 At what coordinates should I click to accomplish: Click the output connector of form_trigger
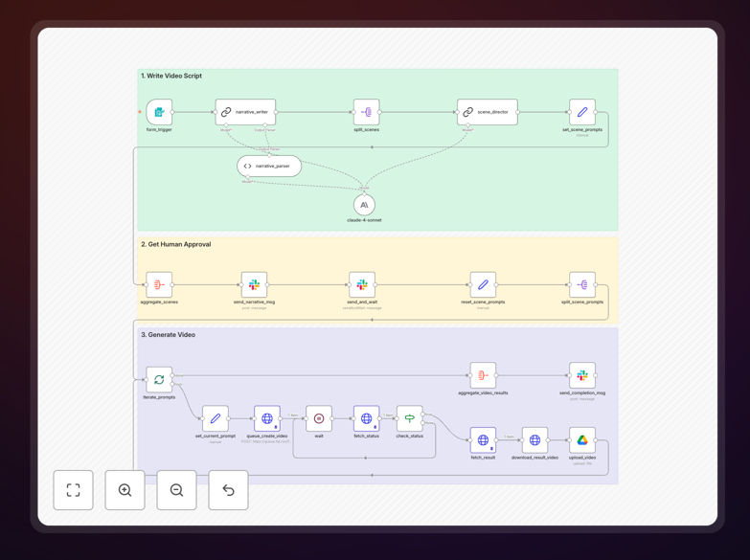click(172, 112)
